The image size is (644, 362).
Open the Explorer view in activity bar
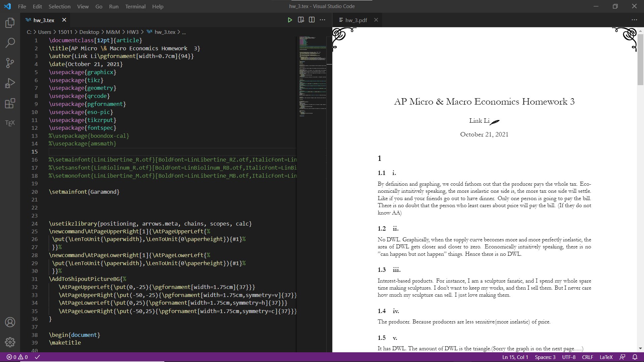coord(10,23)
